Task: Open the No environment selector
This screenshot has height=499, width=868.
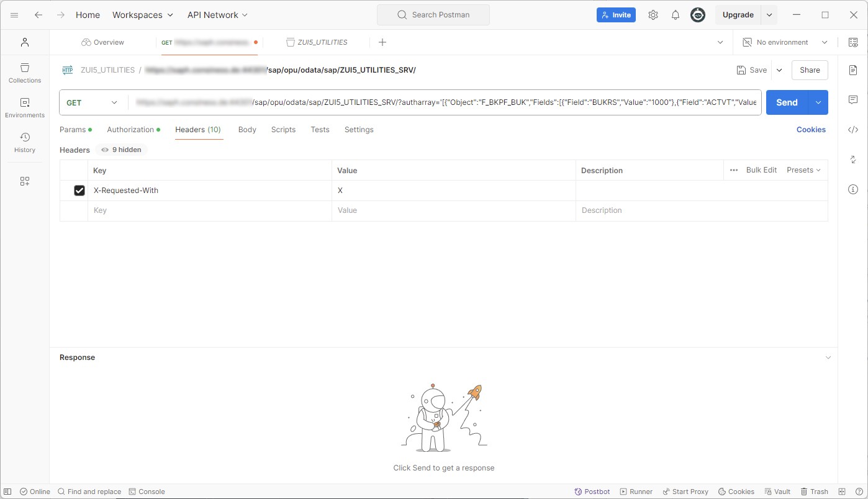Action: (x=785, y=42)
